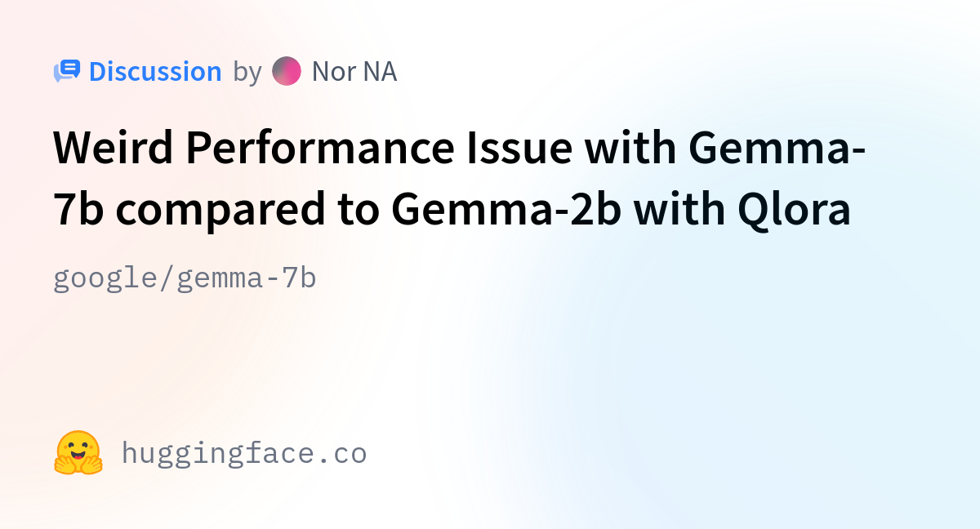Click the "with" right before Qlora

coord(679,211)
